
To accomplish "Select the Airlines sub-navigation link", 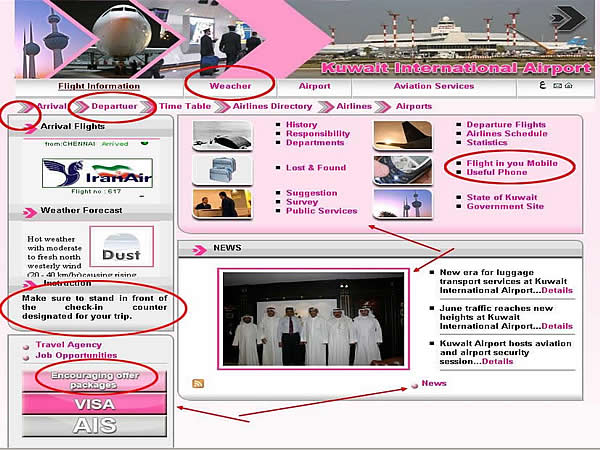I will tap(354, 106).
